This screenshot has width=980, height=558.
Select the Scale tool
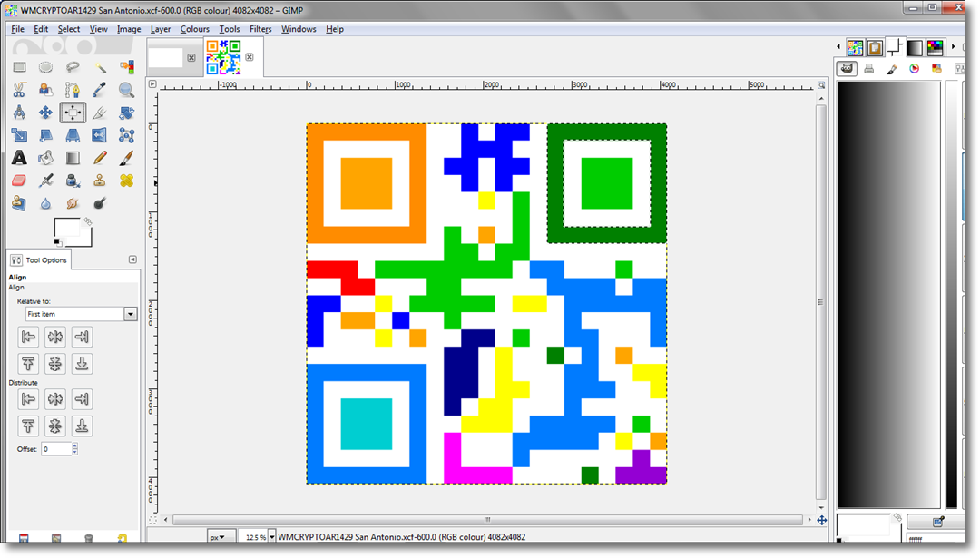coord(19,135)
